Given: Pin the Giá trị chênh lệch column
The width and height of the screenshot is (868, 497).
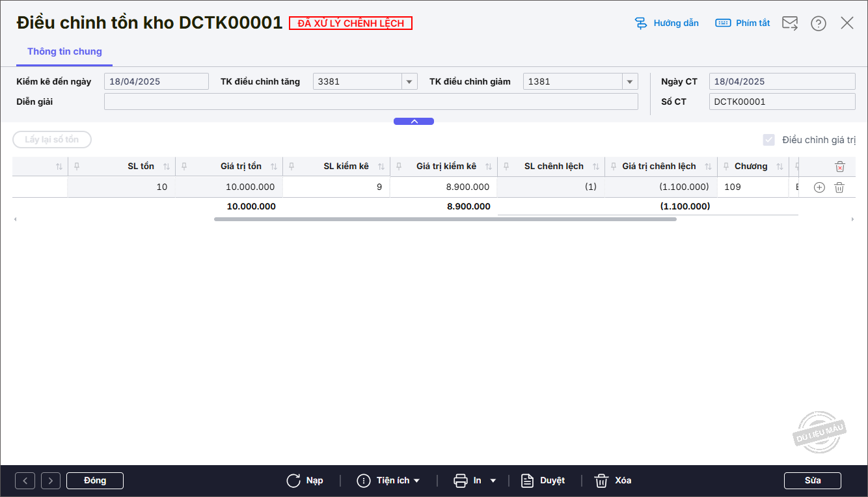Looking at the screenshot, I should (614, 167).
